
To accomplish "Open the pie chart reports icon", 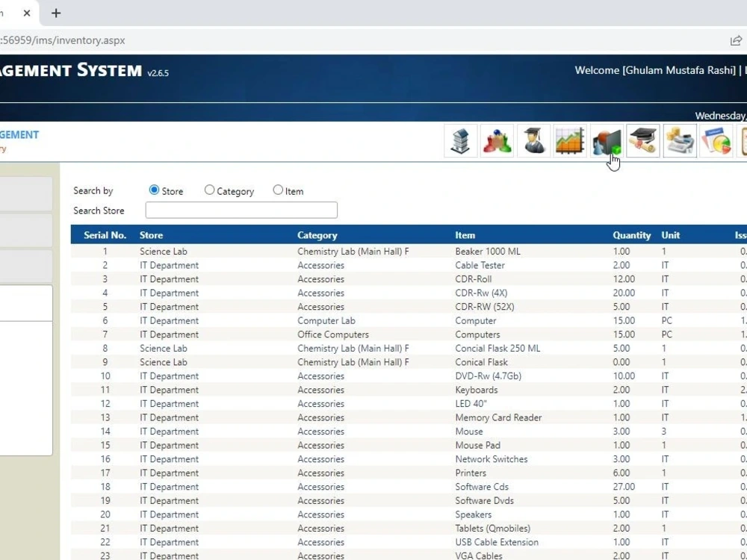I will [x=716, y=141].
